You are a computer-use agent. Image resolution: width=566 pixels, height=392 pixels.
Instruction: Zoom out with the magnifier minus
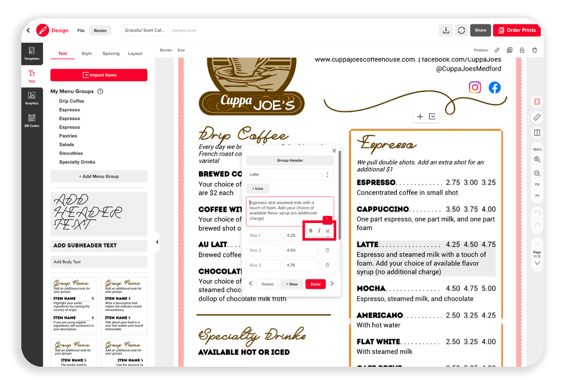[537, 173]
